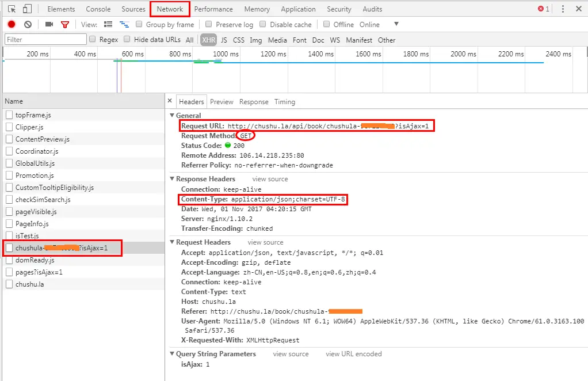Open the Timing detail tab
The height and width of the screenshot is (381, 588).
285,102
